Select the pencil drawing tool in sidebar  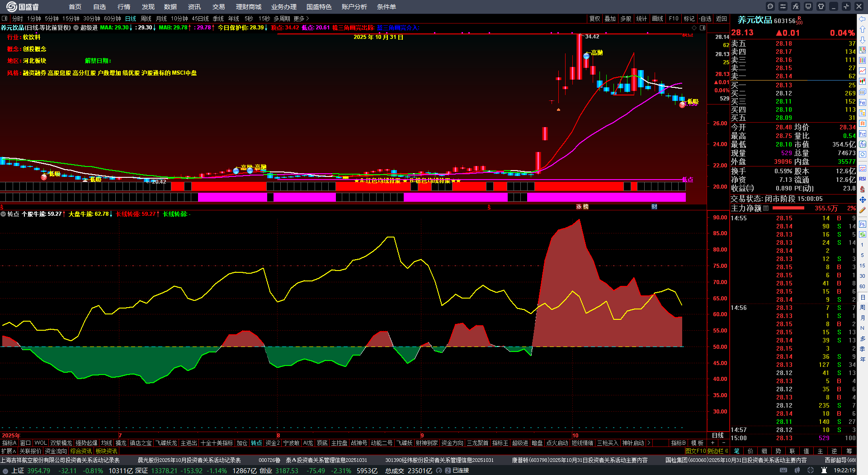tap(863, 210)
